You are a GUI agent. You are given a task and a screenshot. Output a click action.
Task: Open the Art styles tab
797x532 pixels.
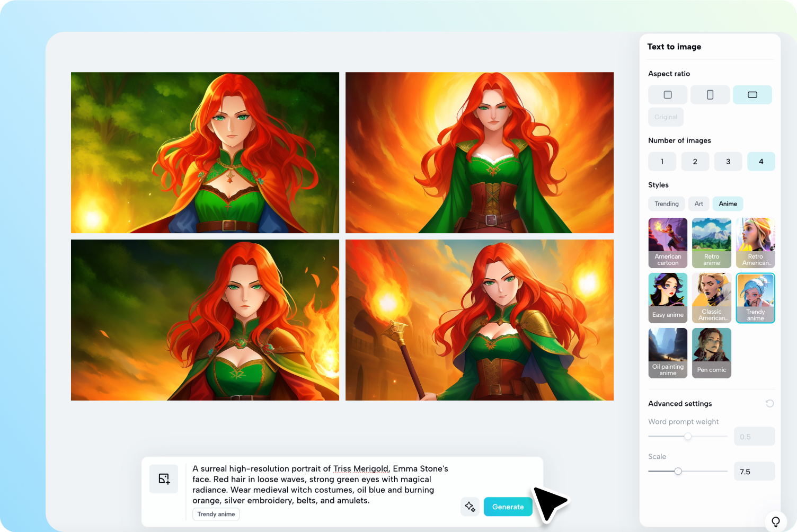[698, 203]
